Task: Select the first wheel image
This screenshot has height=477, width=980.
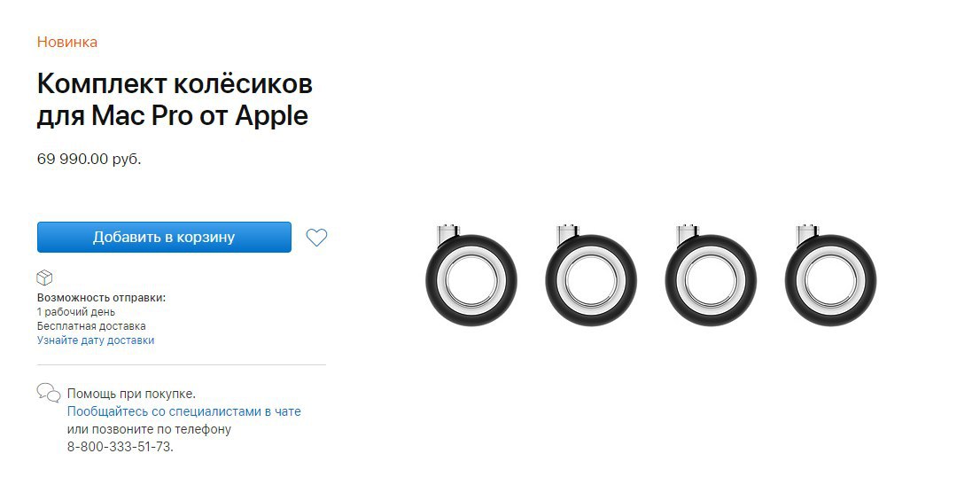Action: coord(471,275)
